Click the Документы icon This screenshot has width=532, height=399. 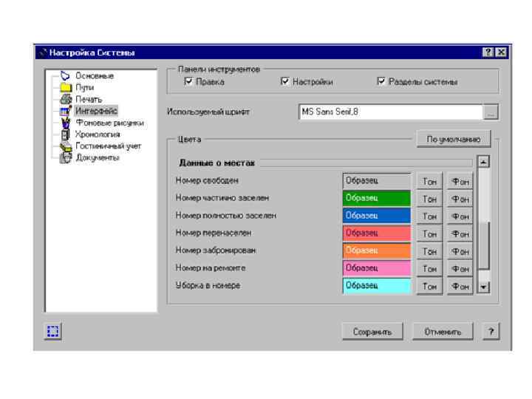(x=66, y=158)
